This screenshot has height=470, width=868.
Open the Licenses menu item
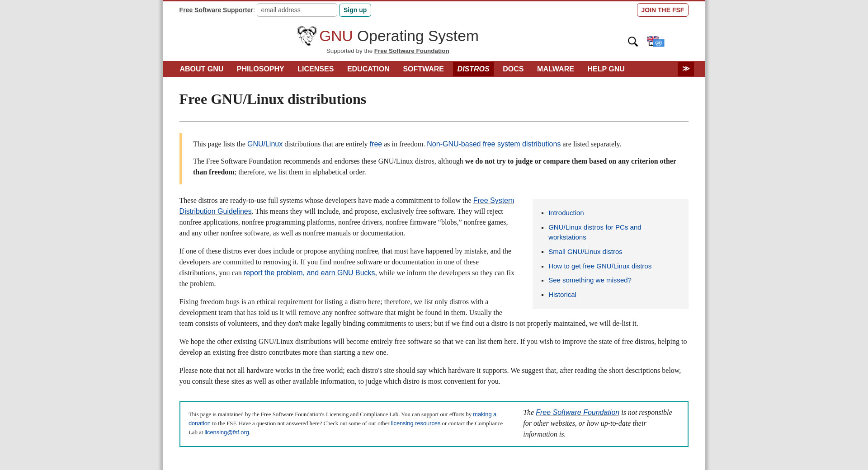[x=315, y=69]
